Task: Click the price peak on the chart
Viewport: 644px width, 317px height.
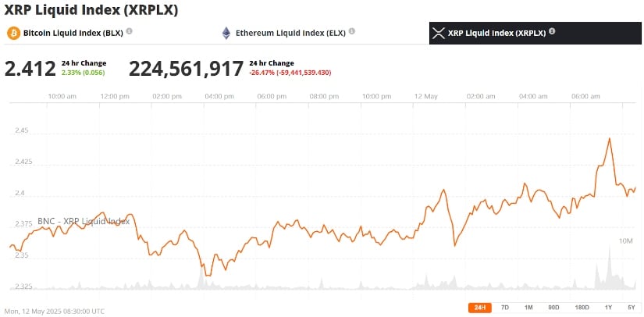Action: click(609, 138)
